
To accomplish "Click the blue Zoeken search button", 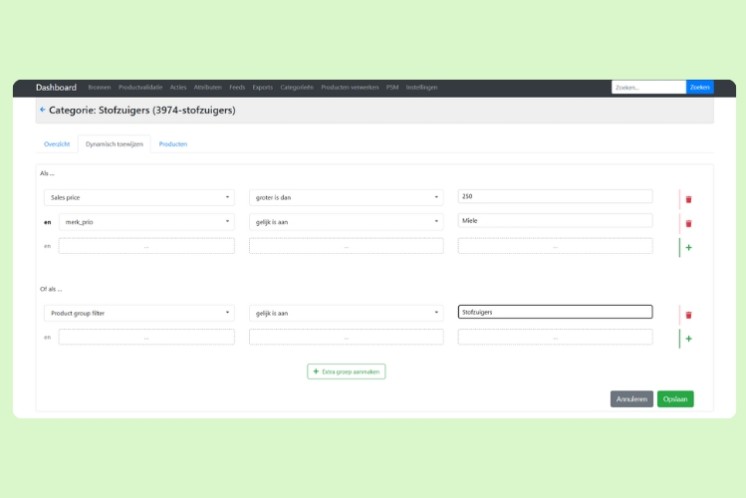I will 700,88.
